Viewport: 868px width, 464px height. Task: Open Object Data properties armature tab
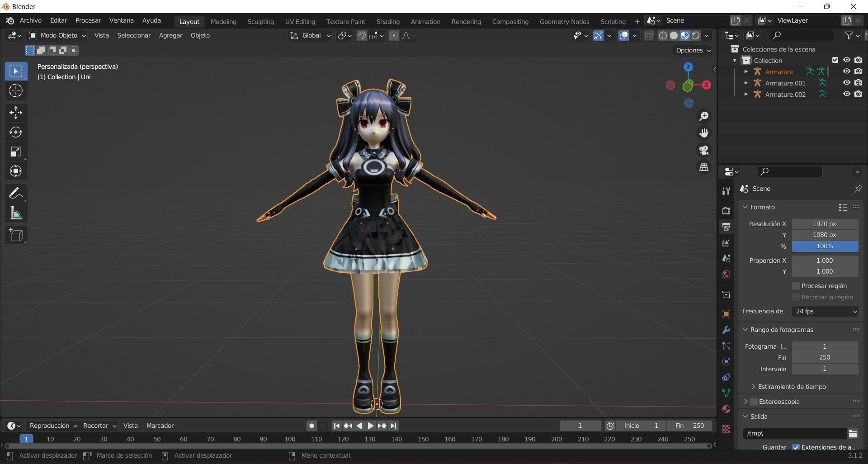(726, 393)
